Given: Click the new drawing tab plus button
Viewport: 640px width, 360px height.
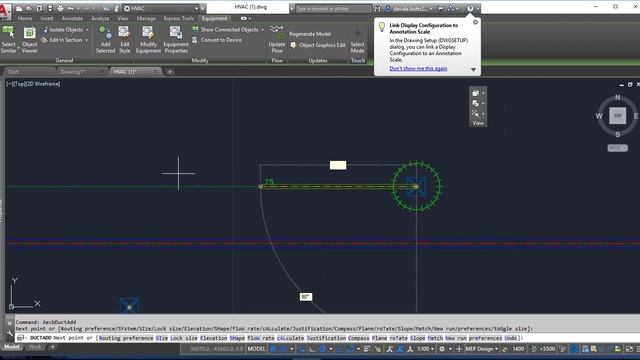Looking at the screenshot, I should point(170,72).
